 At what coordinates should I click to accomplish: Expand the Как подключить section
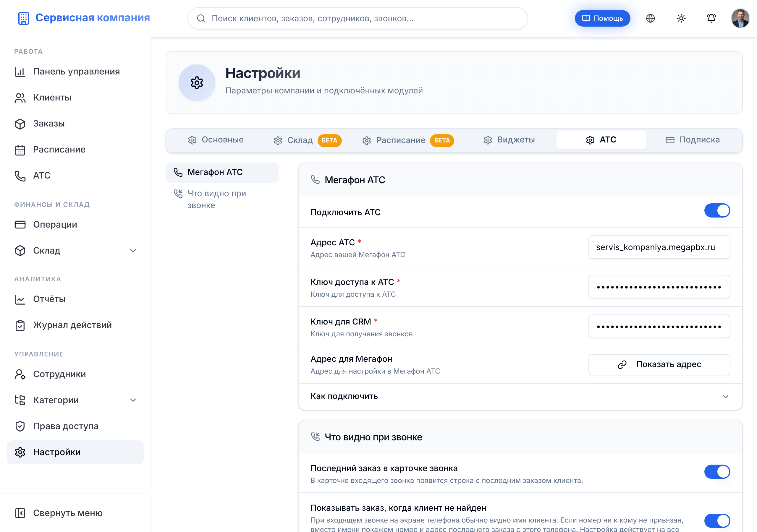(520, 396)
